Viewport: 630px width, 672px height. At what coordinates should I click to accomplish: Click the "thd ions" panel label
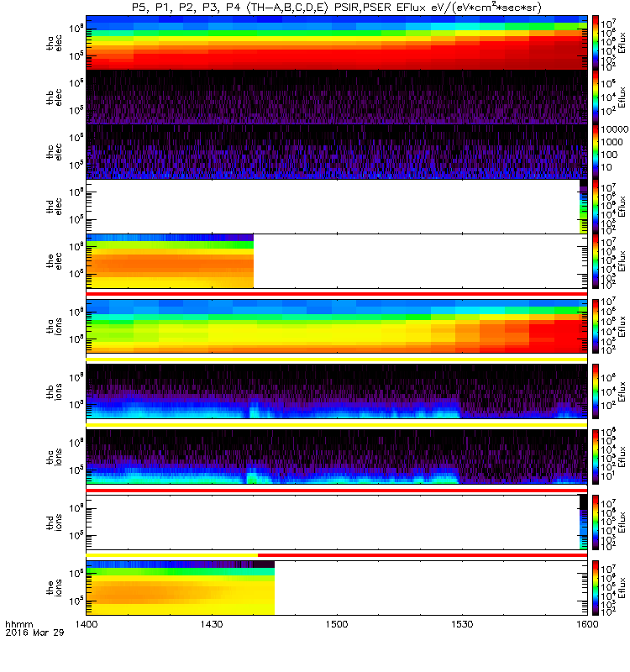[x=54, y=522]
